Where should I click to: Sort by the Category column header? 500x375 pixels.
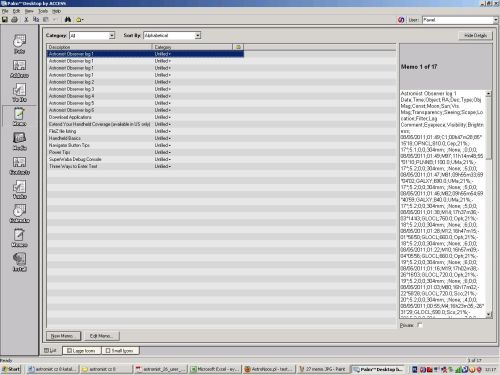click(192, 47)
